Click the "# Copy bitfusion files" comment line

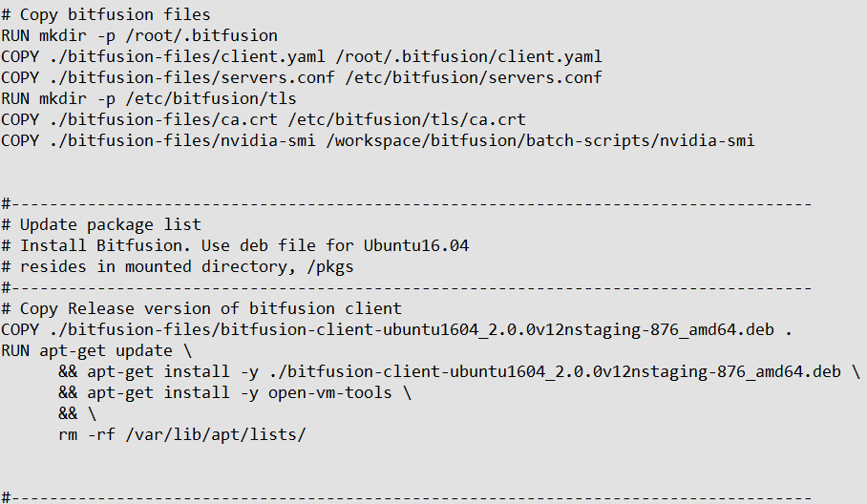coord(105,14)
